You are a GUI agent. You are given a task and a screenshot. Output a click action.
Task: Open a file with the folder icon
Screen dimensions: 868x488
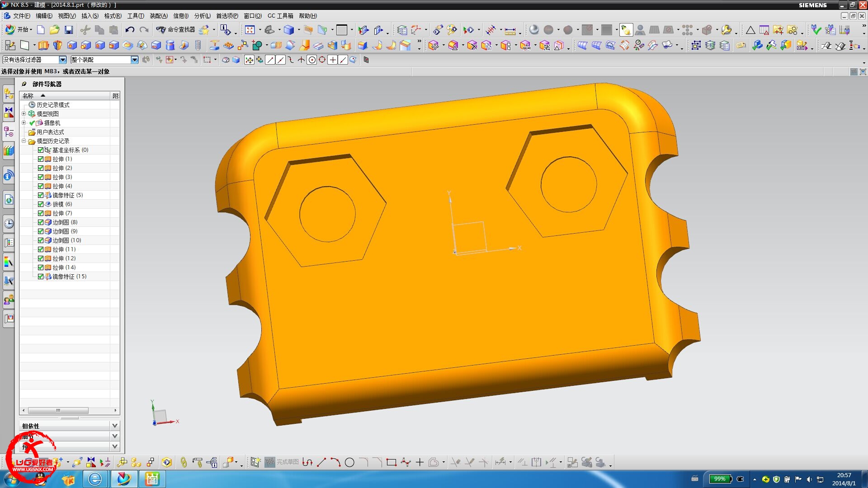click(55, 30)
